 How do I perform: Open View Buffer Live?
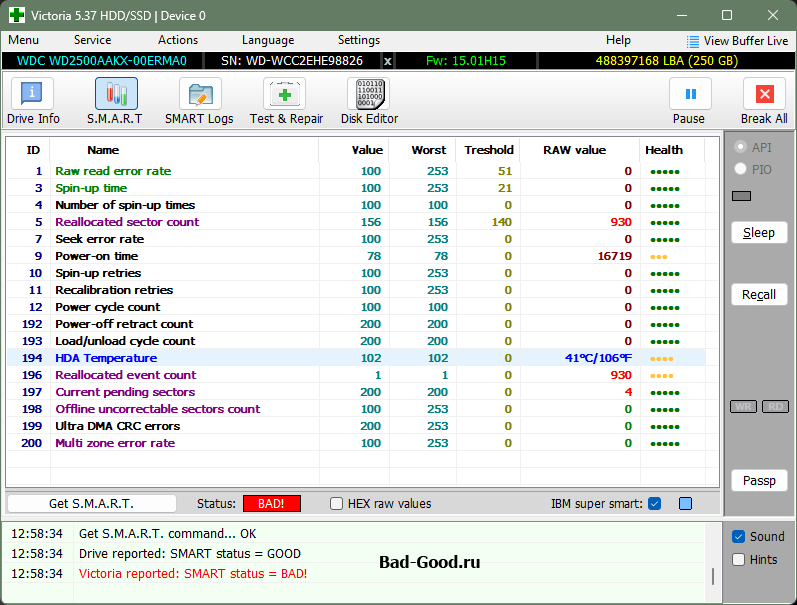[737, 41]
